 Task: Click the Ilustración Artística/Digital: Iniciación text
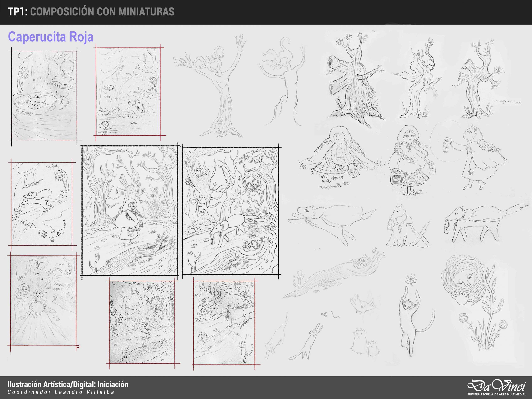(x=68, y=384)
